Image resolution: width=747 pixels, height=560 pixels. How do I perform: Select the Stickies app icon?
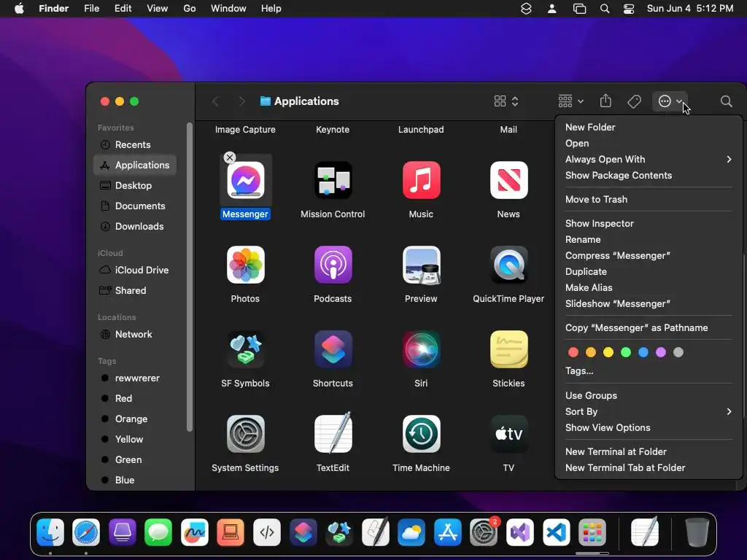coord(508,349)
